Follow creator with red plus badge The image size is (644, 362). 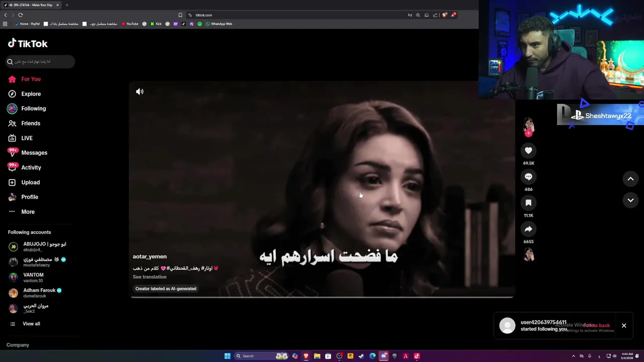click(x=528, y=133)
